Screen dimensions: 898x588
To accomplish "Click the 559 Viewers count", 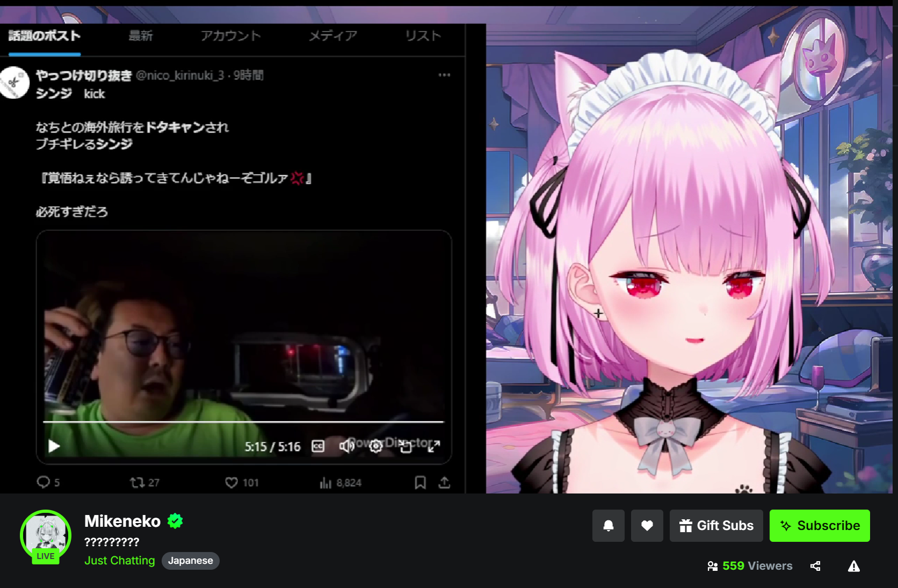I will coord(750,565).
